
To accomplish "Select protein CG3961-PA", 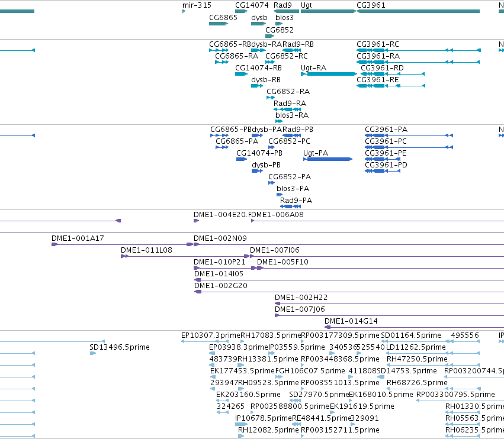I will (x=386, y=130).
